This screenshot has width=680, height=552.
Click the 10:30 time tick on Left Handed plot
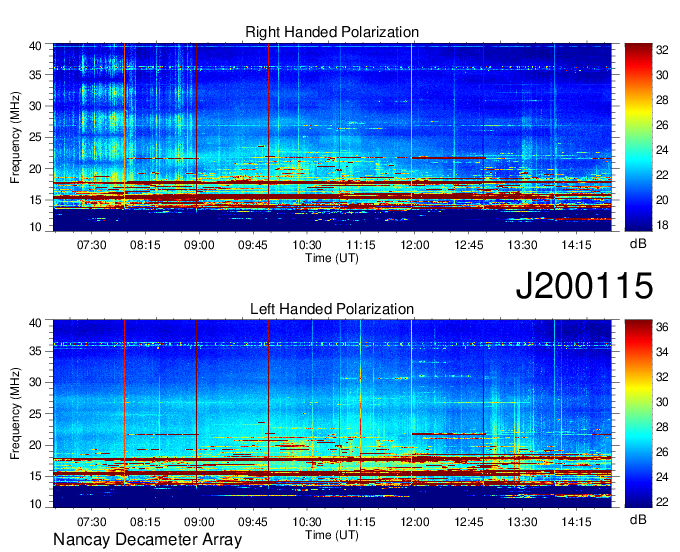307,522
